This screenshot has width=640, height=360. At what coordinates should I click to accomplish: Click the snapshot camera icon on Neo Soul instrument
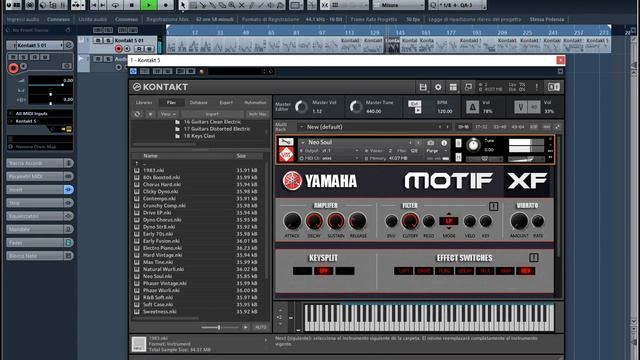(x=431, y=143)
